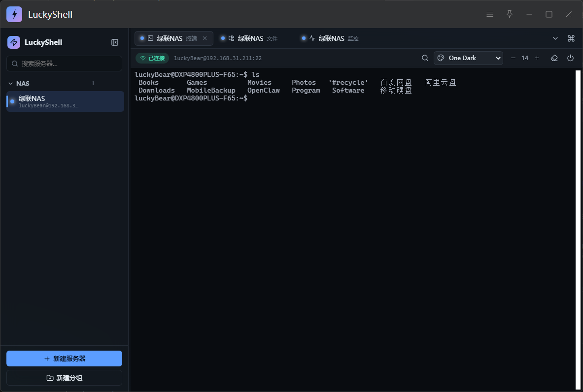Image resolution: width=583 pixels, height=392 pixels.
Task: Click 新建服务器 button
Action: click(x=65, y=359)
